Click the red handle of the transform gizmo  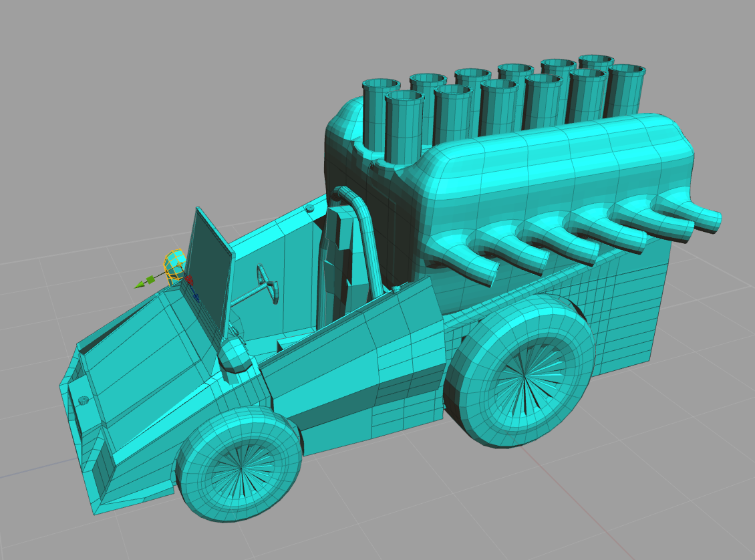tap(188, 280)
